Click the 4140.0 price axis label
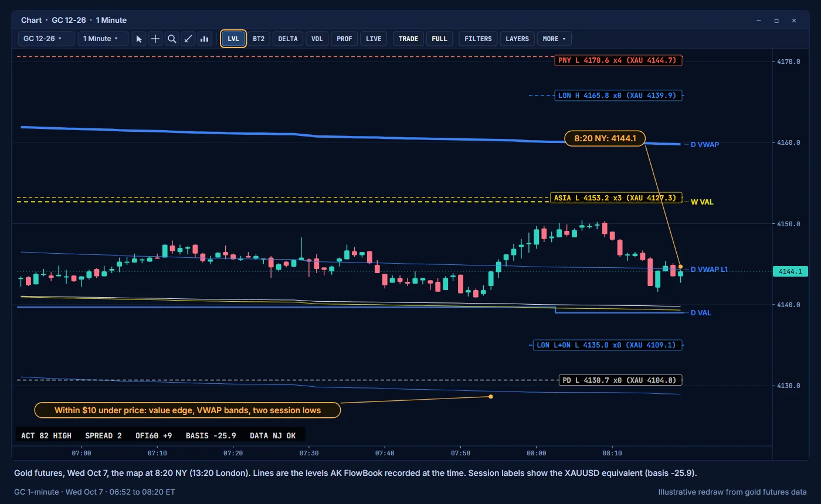The height and width of the screenshot is (504, 821). (788, 305)
